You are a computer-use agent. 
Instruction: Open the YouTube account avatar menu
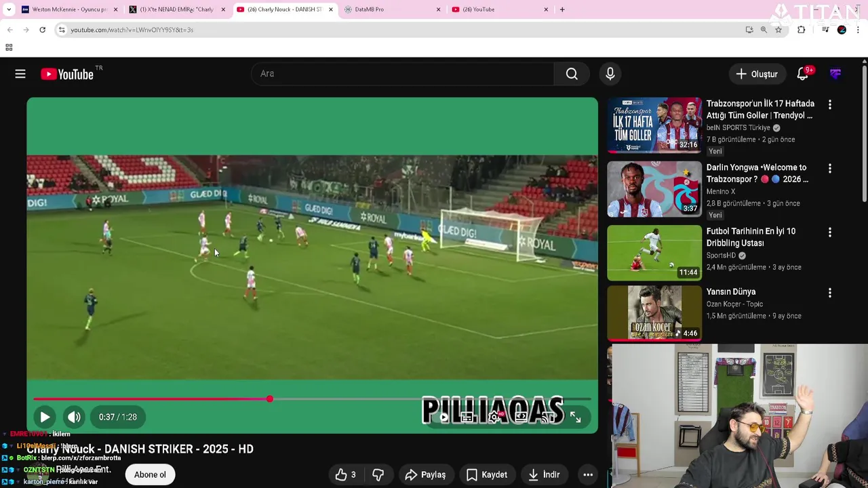click(835, 74)
